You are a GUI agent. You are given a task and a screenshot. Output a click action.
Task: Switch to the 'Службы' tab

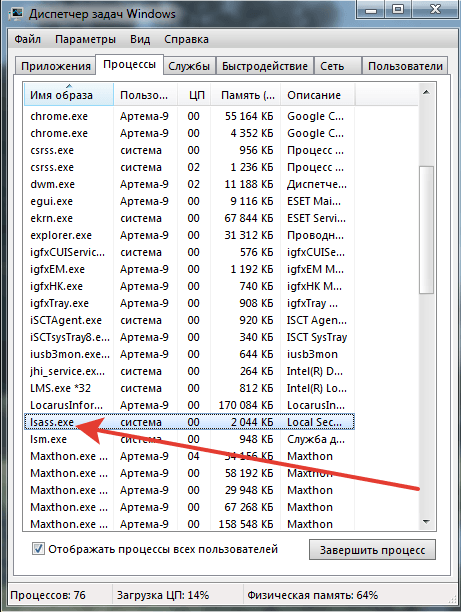pyautogui.click(x=189, y=66)
